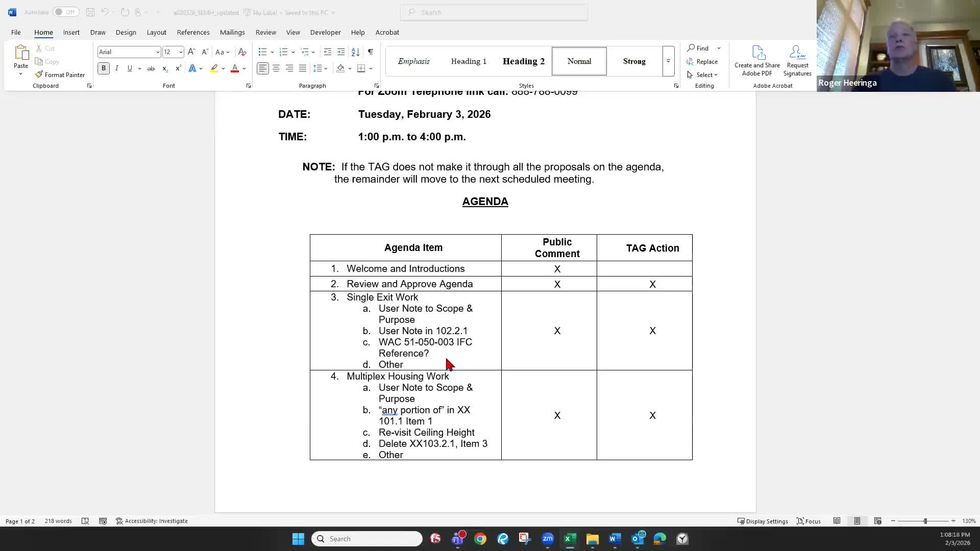This screenshot has height=551, width=980.
Task: Open the font size dropdown
Action: click(180, 52)
